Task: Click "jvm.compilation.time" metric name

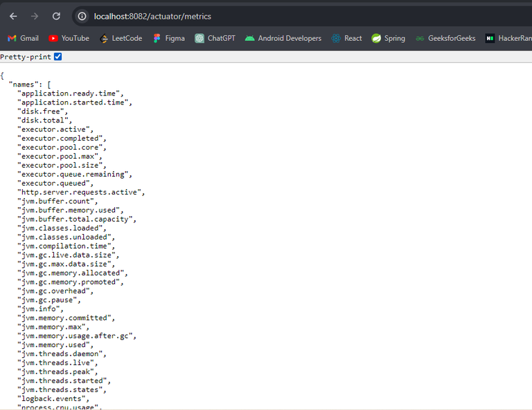Action: pos(64,246)
